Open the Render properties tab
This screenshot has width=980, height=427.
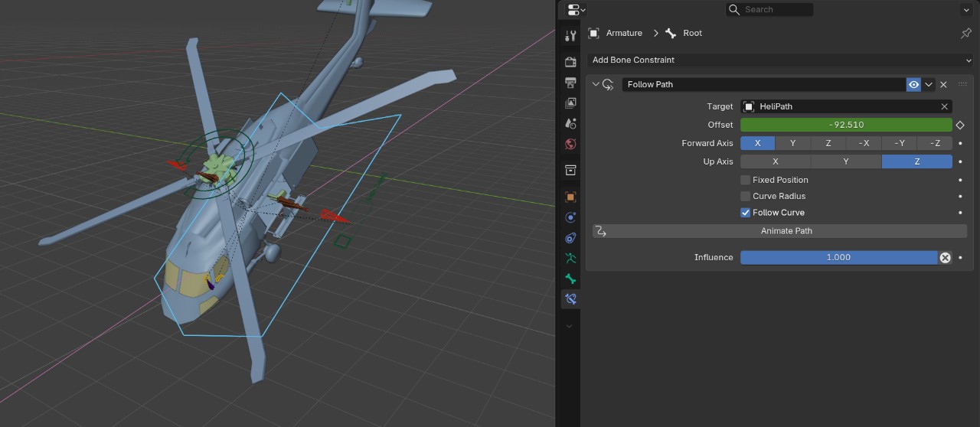570,62
